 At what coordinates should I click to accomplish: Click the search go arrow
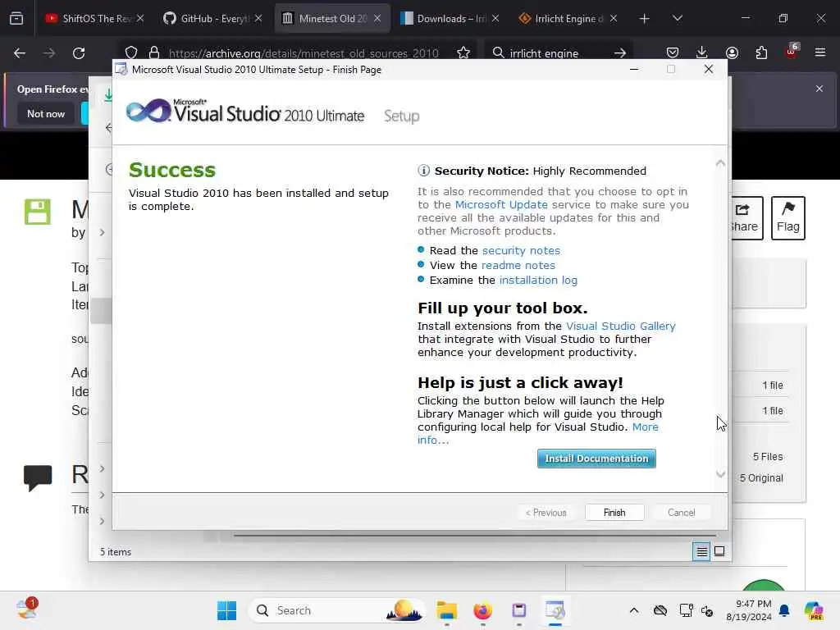tap(620, 53)
